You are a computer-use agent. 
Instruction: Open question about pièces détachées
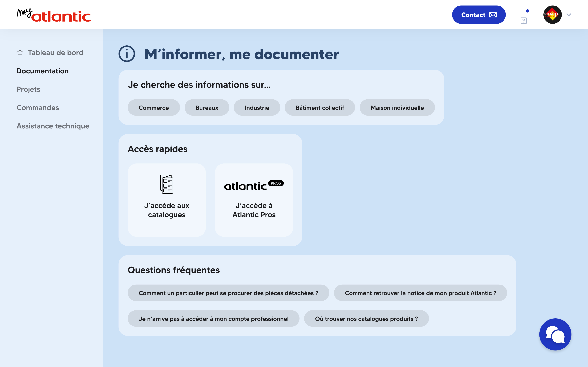point(228,293)
